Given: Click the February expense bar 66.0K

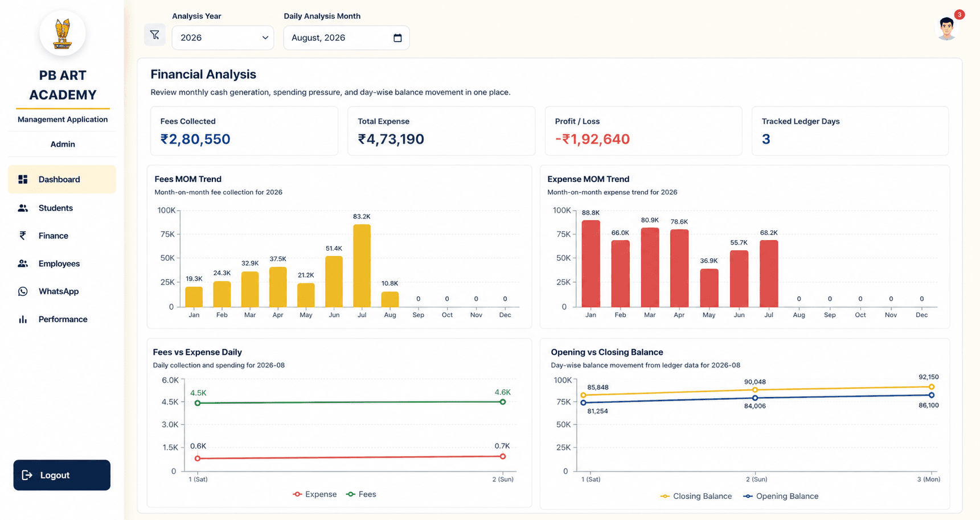Looking at the screenshot, I should (621, 274).
